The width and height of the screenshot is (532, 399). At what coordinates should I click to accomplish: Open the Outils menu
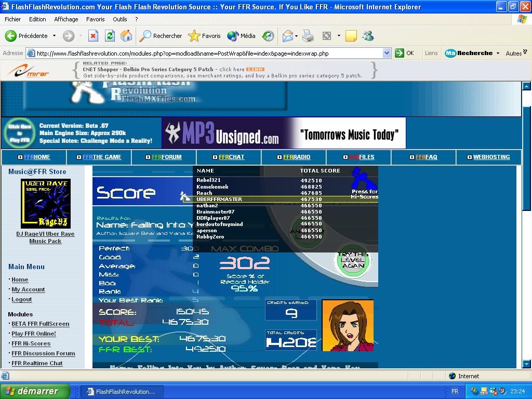click(120, 19)
